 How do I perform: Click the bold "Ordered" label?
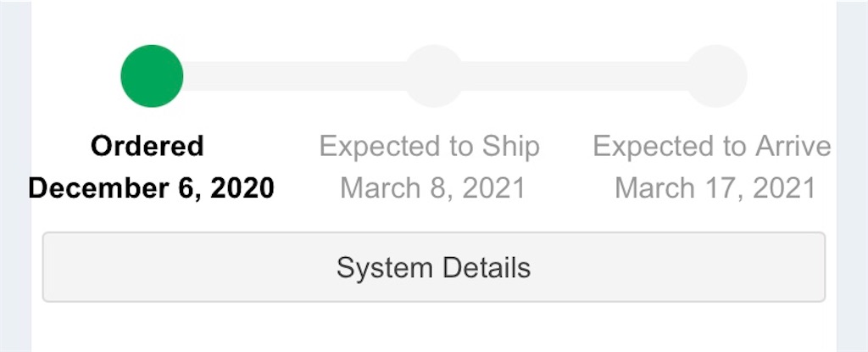pyautogui.click(x=147, y=146)
